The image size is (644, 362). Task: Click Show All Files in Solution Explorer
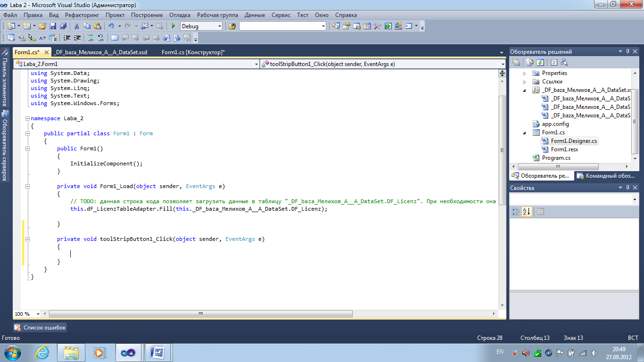click(530, 62)
